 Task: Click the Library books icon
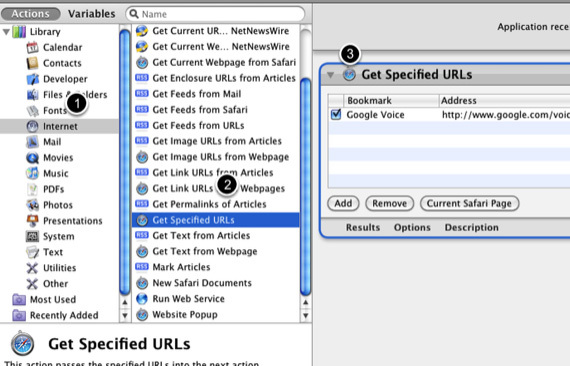[19, 32]
